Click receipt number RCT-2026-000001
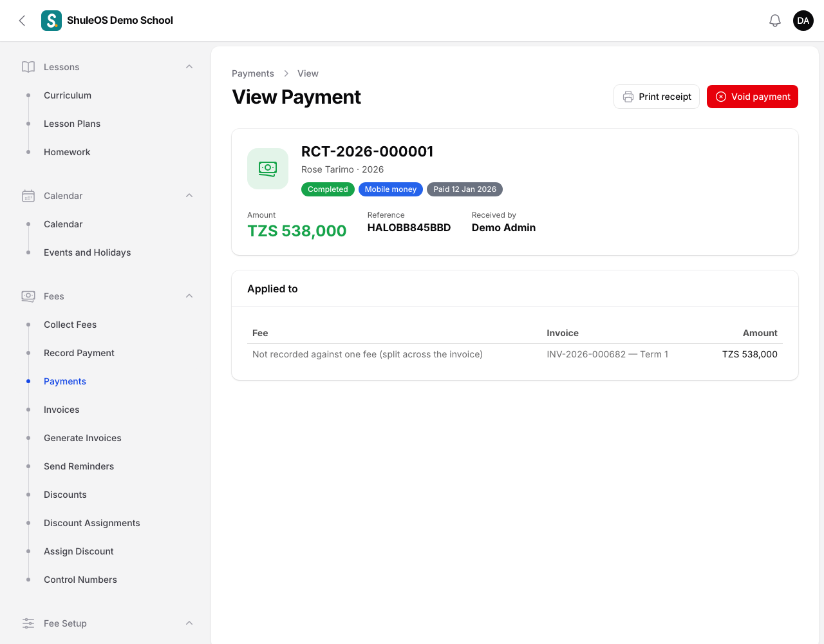The width and height of the screenshot is (824, 644). click(x=368, y=151)
